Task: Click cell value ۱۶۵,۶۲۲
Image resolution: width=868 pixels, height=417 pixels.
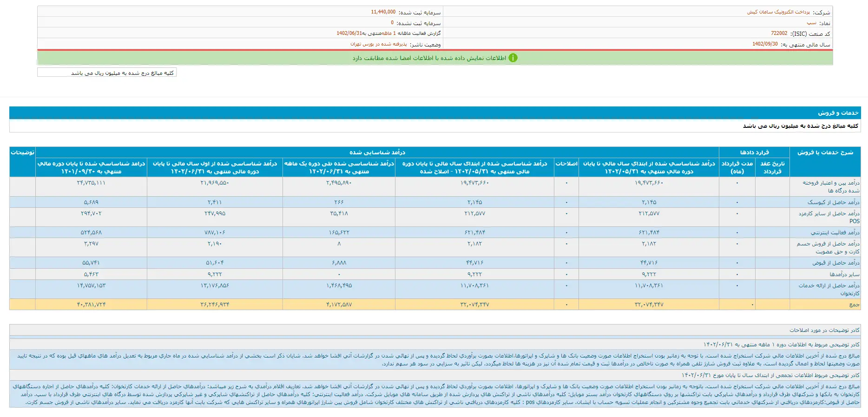Action: pos(339,232)
